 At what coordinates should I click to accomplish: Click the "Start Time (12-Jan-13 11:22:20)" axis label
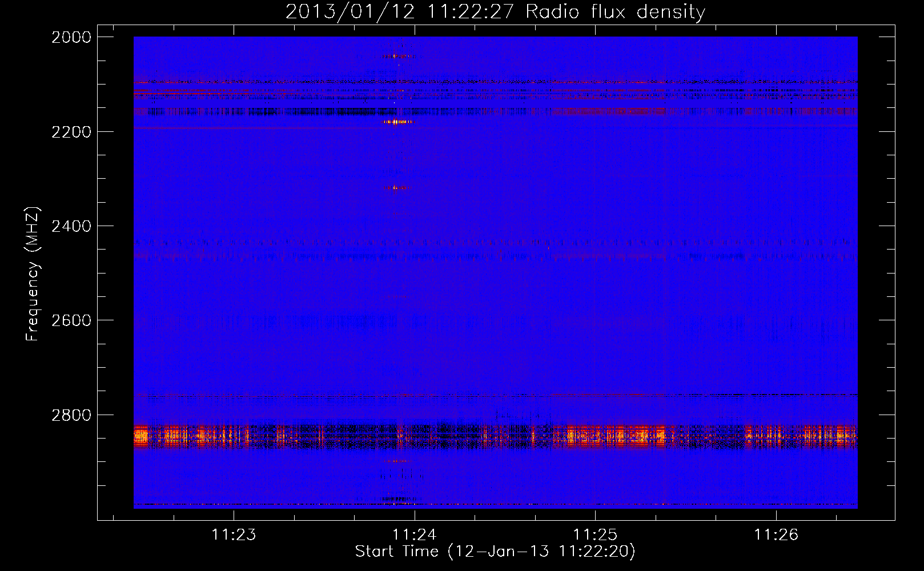495,552
